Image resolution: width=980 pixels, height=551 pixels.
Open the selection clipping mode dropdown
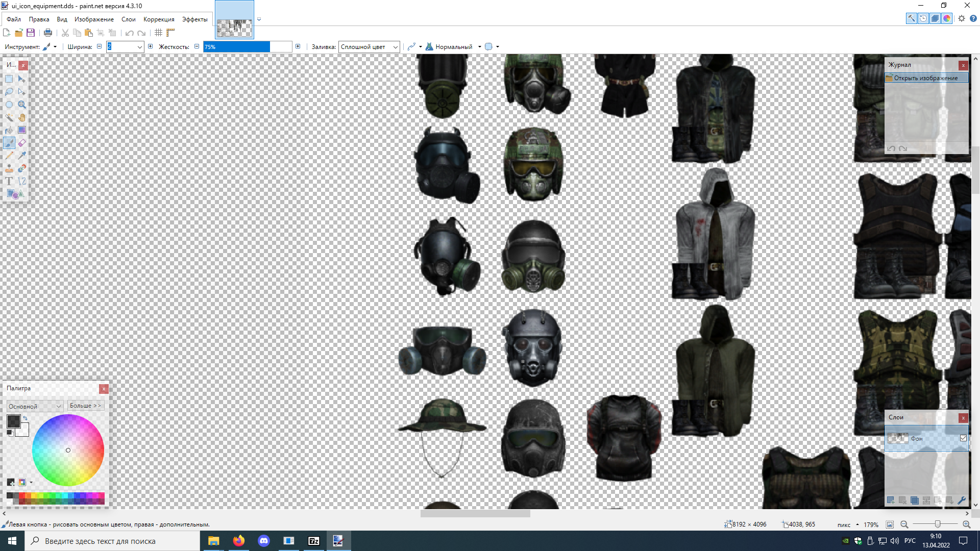[x=492, y=47]
